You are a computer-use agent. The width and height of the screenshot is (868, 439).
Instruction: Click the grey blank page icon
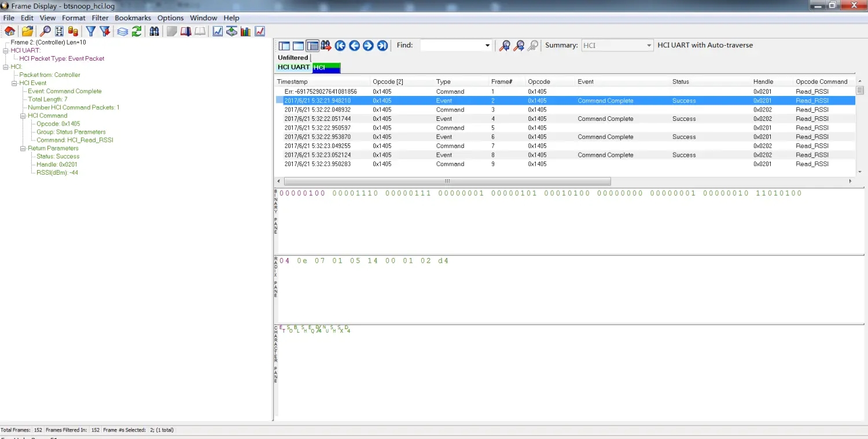point(172,31)
